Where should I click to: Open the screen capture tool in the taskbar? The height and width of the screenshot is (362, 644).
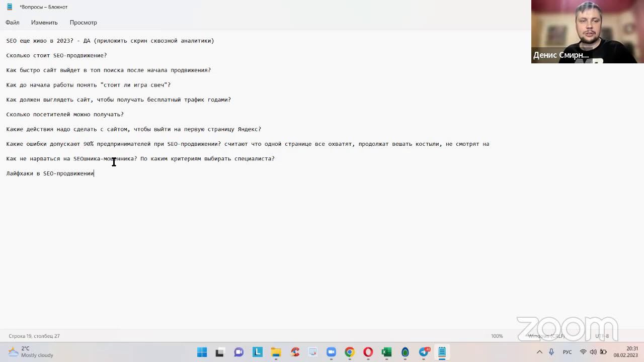[312, 352]
